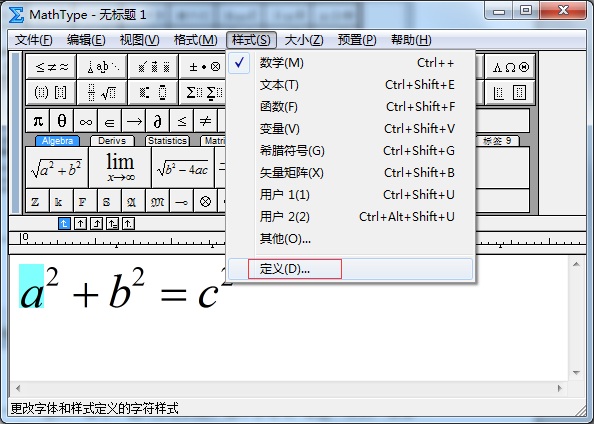Insert the element-of symbol
594x424 pixels.
tap(109, 121)
